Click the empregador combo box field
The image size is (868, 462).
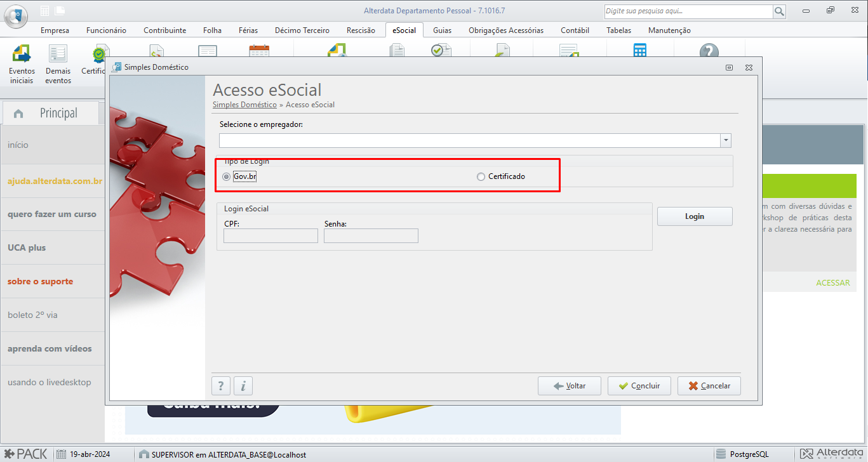(x=470, y=141)
